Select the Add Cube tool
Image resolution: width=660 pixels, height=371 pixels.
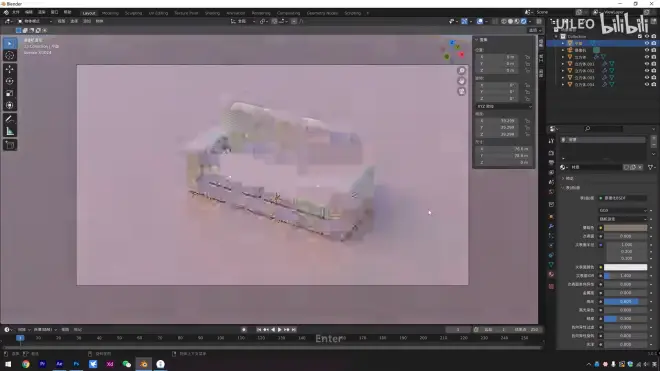(10, 145)
